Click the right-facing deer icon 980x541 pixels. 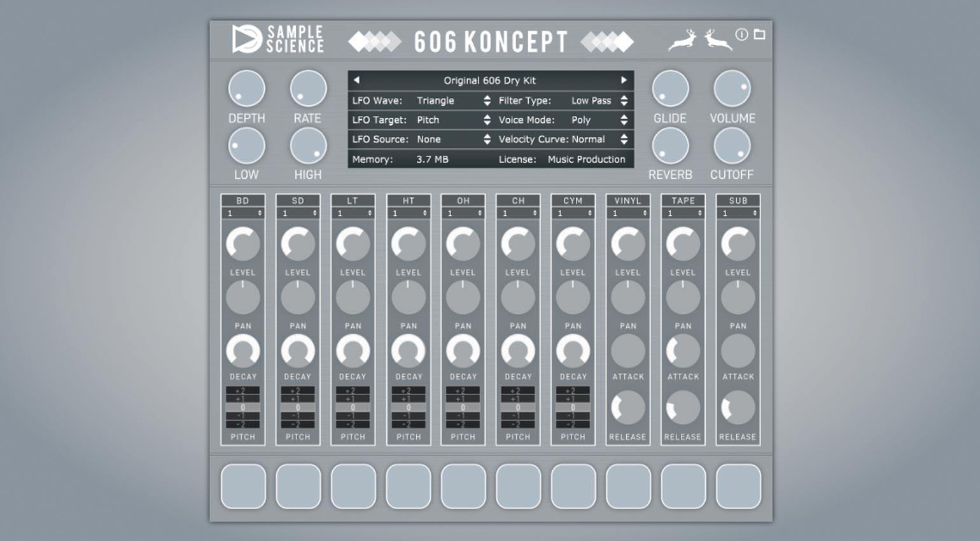[x=682, y=40]
